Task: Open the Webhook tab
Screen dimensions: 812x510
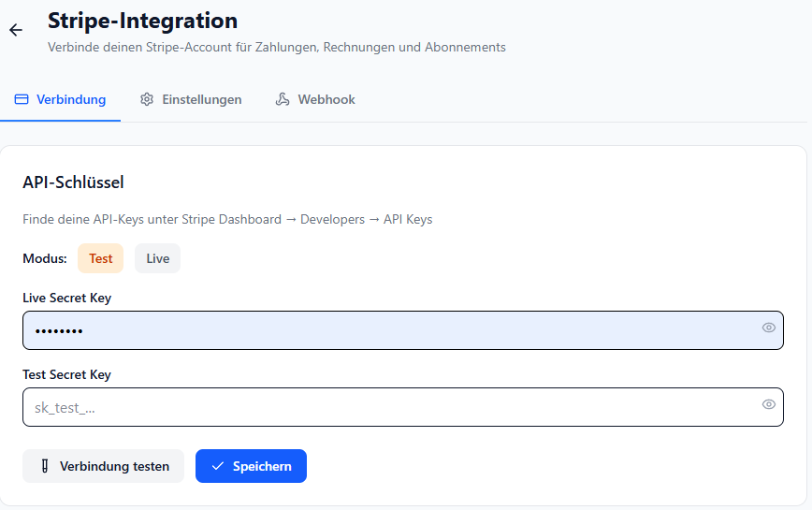Action: point(315,99)
